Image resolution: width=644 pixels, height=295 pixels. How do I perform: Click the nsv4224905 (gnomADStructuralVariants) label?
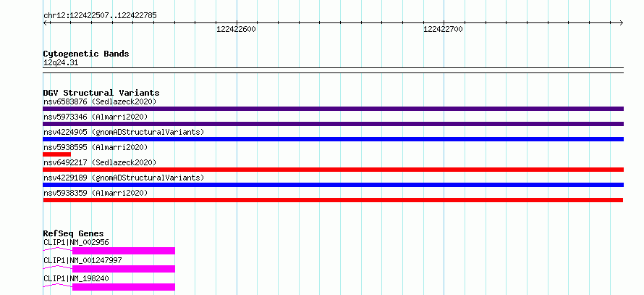(124, 132)
